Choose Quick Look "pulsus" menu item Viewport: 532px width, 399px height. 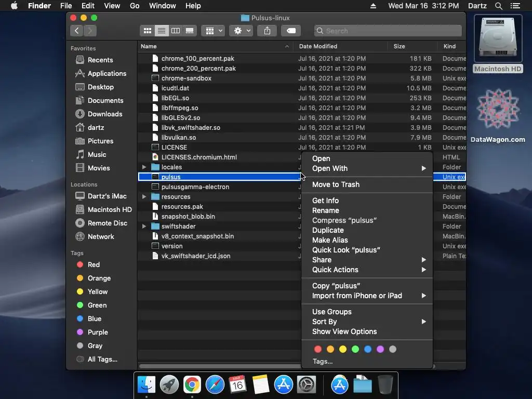coord(367,250)
